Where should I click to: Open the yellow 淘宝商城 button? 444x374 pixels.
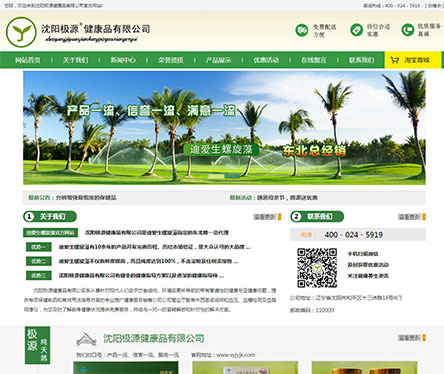coord(413,60)
